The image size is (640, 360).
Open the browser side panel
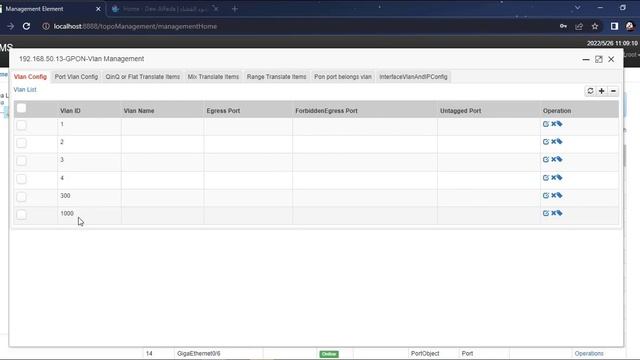coord(614,26)
